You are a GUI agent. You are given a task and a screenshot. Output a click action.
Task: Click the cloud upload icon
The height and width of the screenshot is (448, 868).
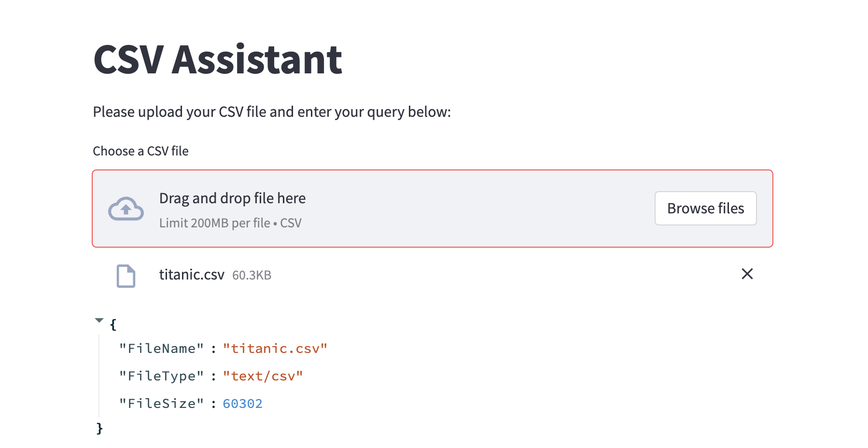pos(126,209)
